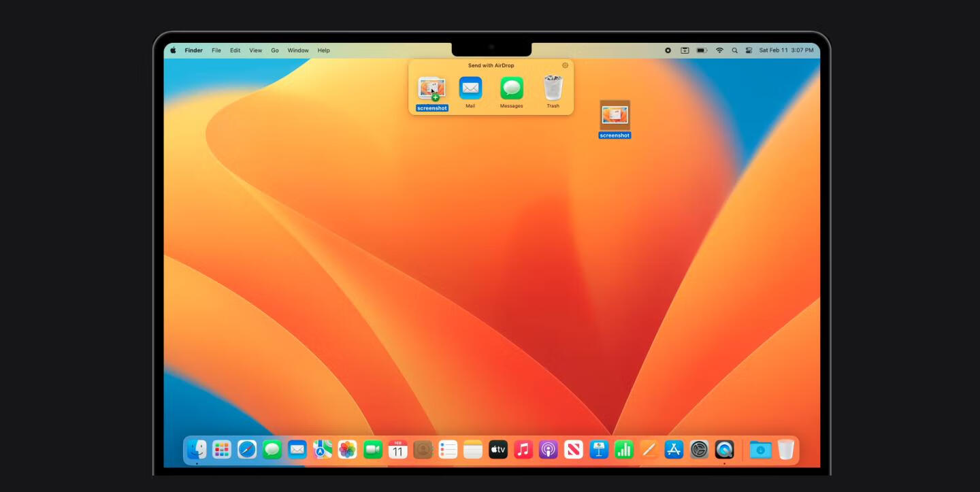Open Launchpad from the Dock

coord(222,449)
